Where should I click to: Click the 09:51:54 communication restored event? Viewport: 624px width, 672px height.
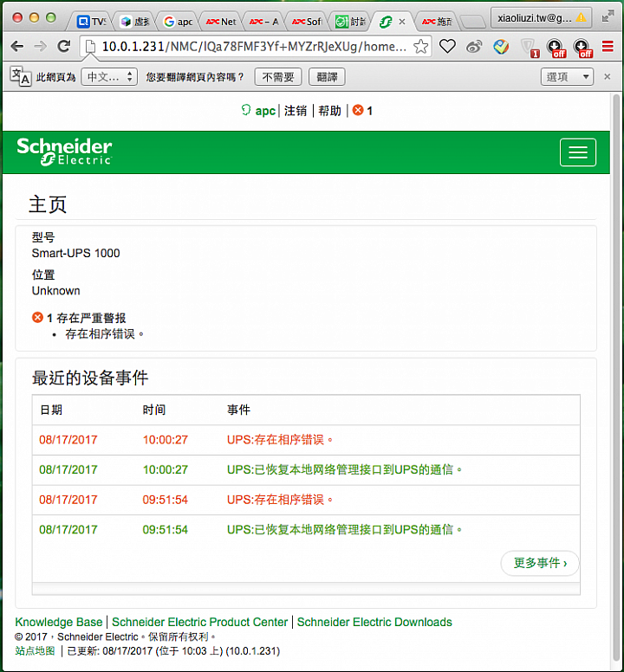(306, 530)
